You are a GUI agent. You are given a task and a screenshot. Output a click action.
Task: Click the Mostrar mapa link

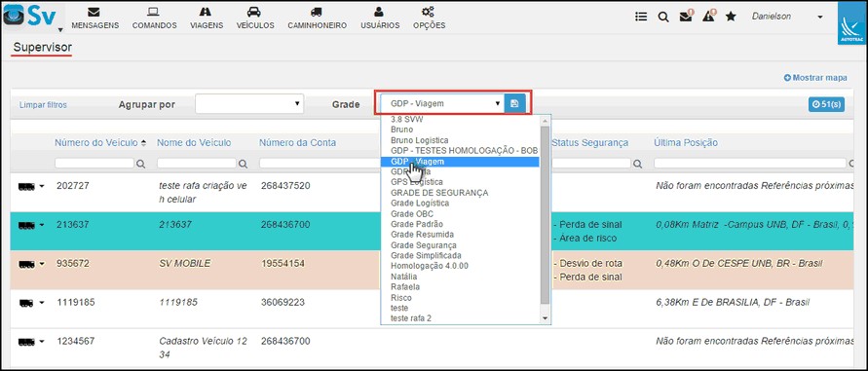[815, 78]
